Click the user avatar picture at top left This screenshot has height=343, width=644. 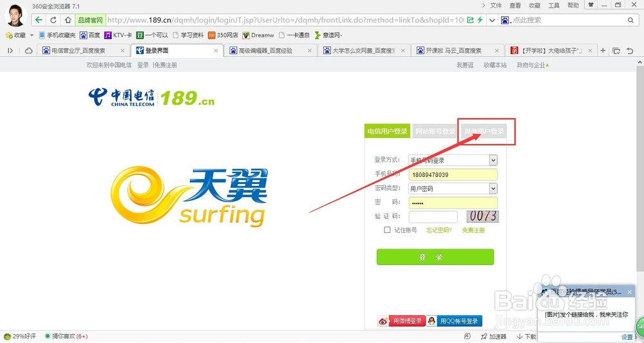click(x=16, y=15)
